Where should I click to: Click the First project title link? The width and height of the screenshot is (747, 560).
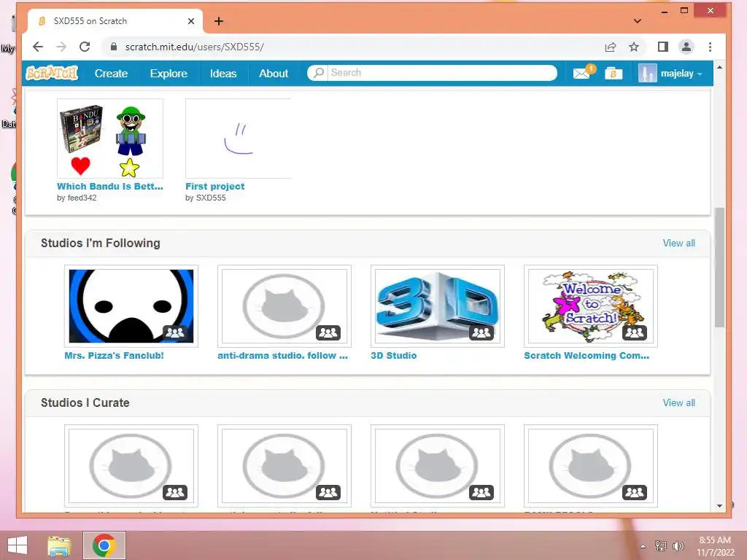pos(215,186)
